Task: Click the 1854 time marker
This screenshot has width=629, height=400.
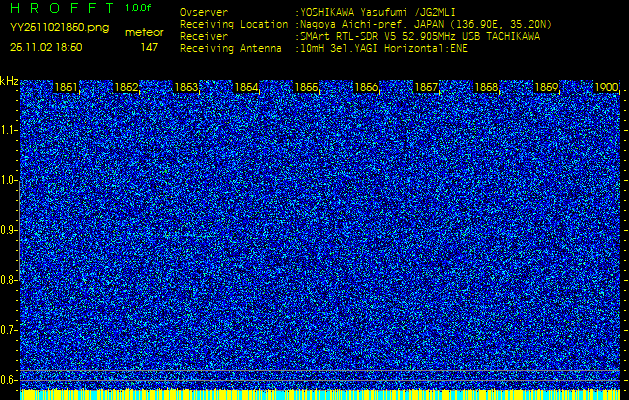Action: [246, 87]
